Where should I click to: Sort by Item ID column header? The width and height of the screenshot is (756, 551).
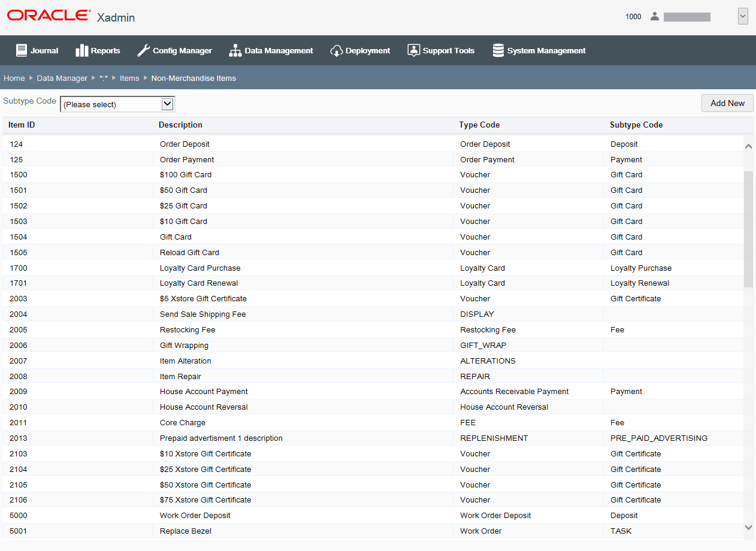(22, 125)
